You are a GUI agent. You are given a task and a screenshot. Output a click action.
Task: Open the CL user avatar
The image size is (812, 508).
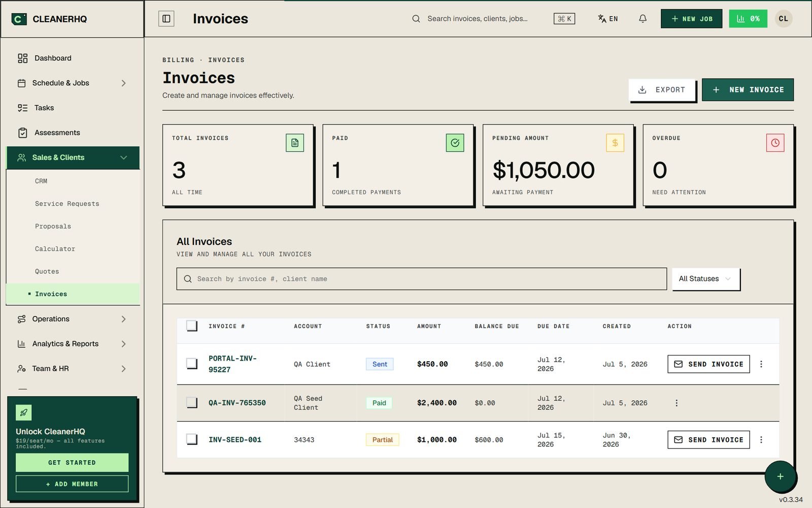(783, 19)
